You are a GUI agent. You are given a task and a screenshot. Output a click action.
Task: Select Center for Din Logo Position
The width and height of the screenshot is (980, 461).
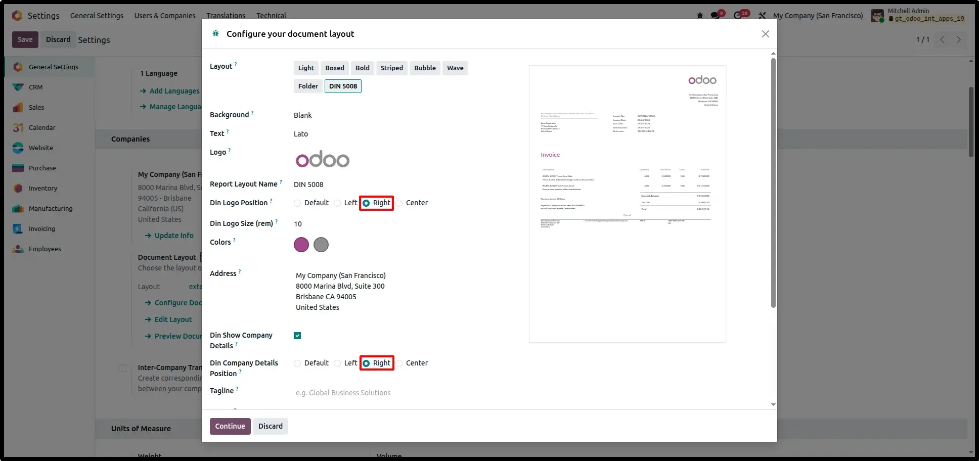pyautogui.click(x=399, y=203)
